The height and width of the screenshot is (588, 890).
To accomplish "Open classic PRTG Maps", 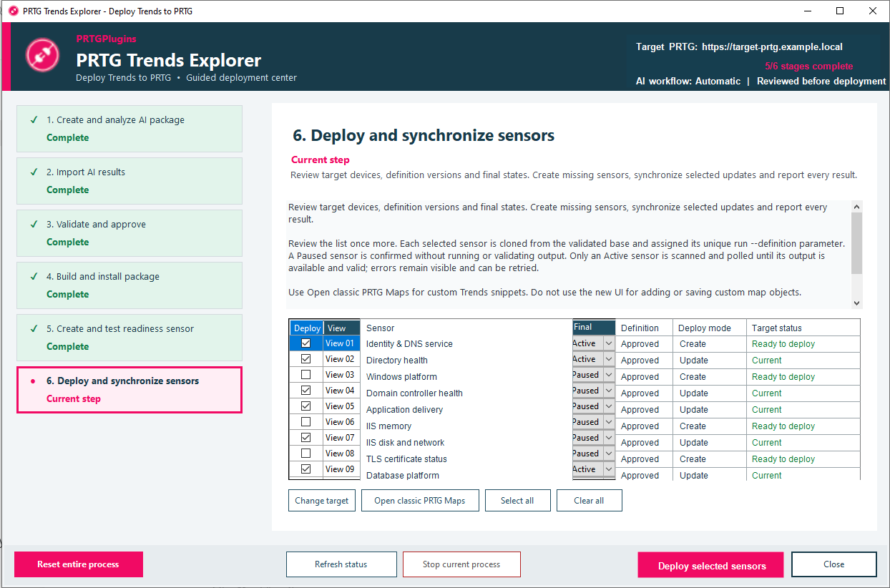I will (419, 501).
